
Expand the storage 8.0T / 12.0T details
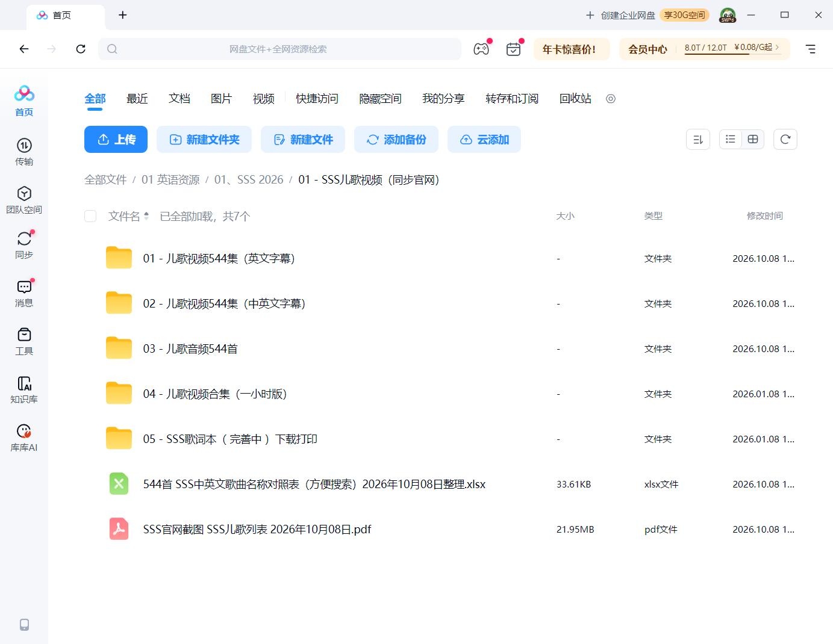(732, 48)
